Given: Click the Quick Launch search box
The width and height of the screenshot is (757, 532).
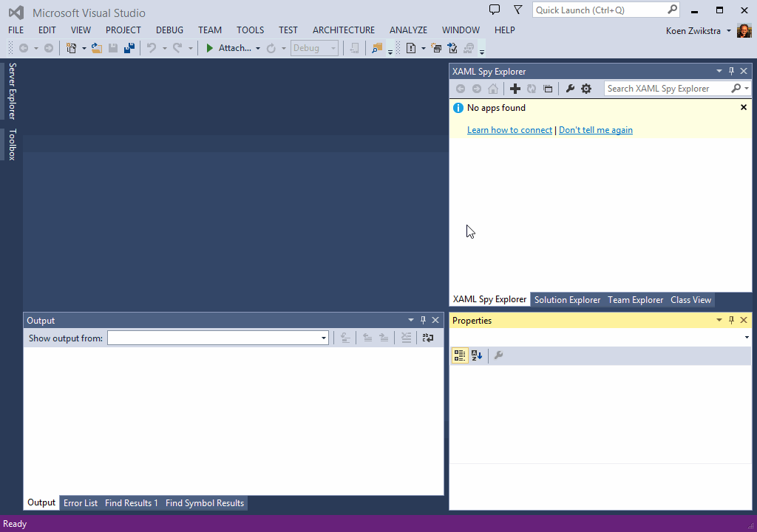Looking at the screenshot, I should click(606, 10).
